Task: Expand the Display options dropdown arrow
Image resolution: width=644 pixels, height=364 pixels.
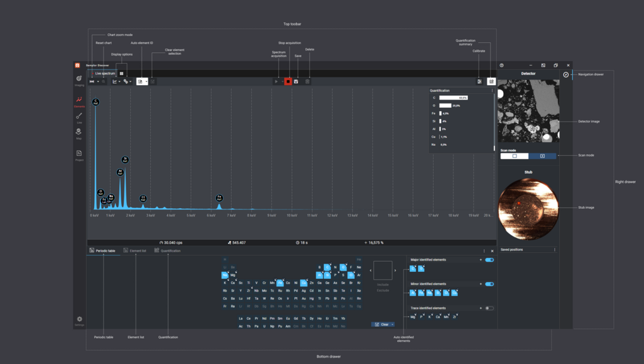Action: 119,81
